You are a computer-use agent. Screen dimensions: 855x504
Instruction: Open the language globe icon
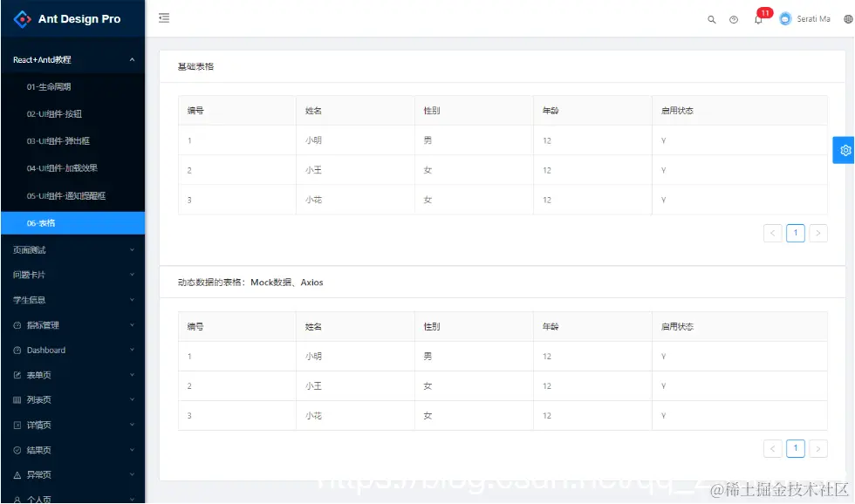(848, 19)
